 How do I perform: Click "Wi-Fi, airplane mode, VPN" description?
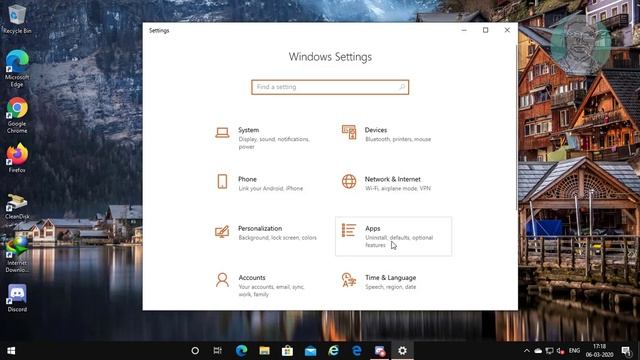pyautogui.click(x=398, y=189)
